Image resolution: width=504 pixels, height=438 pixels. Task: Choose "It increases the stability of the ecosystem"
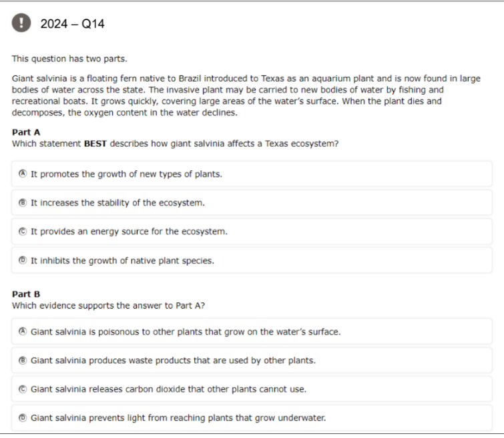(x=252, y=202)
